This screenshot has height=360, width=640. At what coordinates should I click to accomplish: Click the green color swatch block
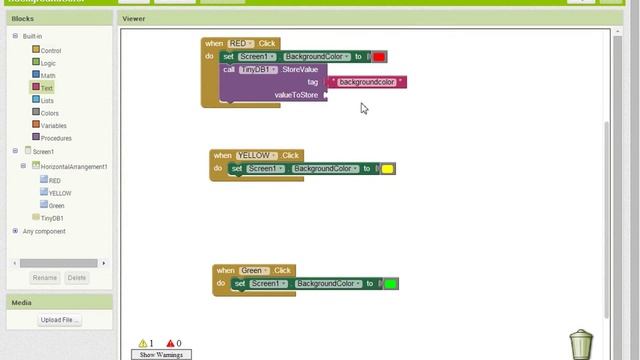(x=390, y=284)
